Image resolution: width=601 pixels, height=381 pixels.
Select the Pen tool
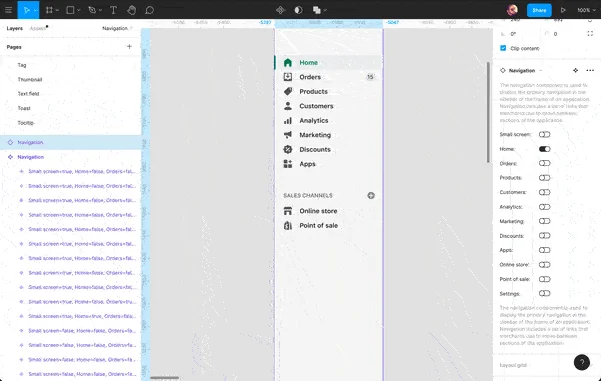pos(92,10)
